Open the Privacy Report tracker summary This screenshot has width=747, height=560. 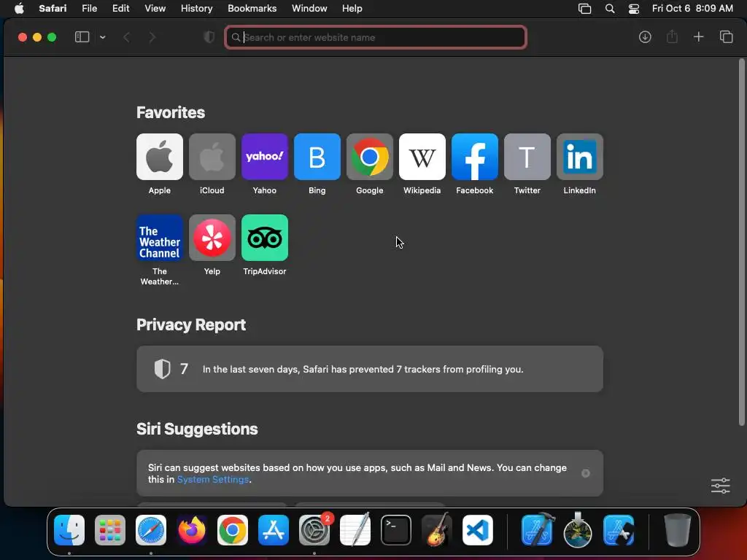tap(370, 369)
